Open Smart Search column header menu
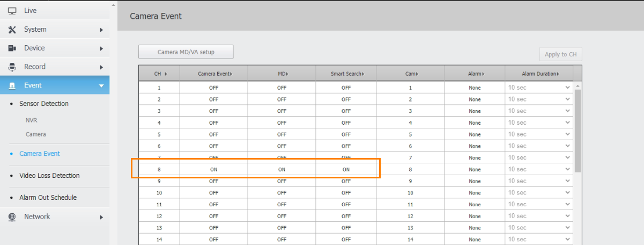 (347, 74)
